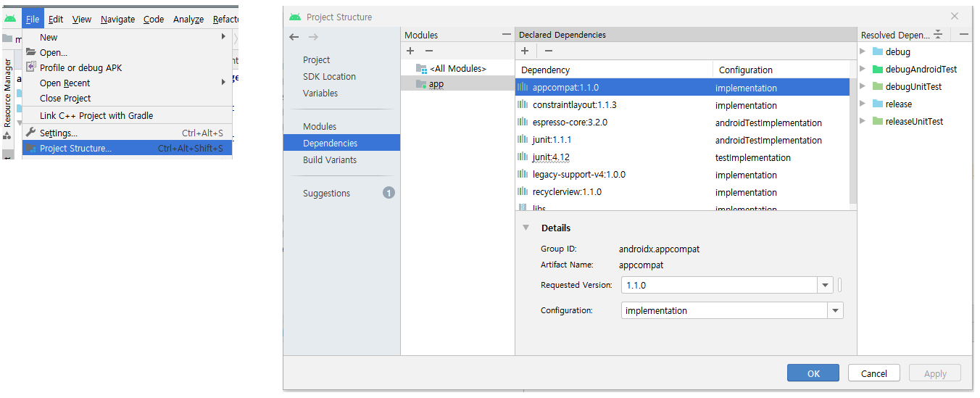Viewport: 980px width, 398px height.
Task: Open the Navigate menu
Action: pyautogui.click(x=117, y=19)
